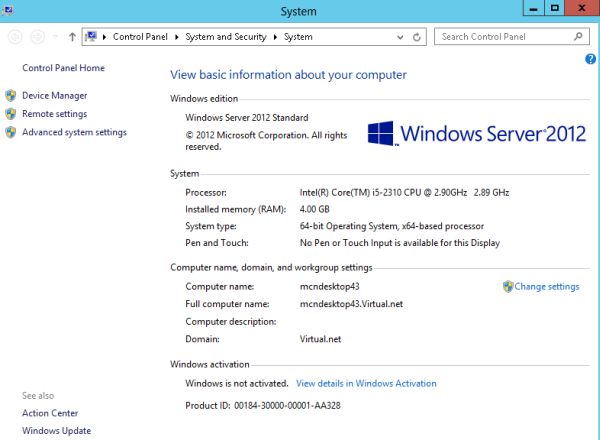Select No Pen or Touch Input text
Image resolution: width=600 pixels, height=440 pixels.
pyautogui.click(x=400, y=243)
